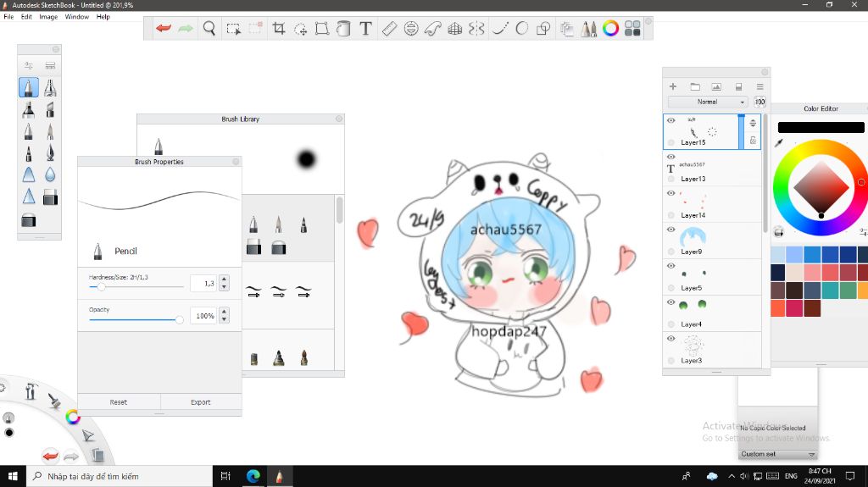Select Layer4 thumbnail with green dots

click(x=693, y=305)
